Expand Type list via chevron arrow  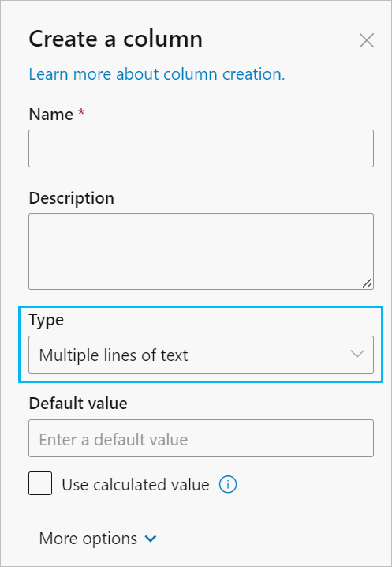click(357, 354)
